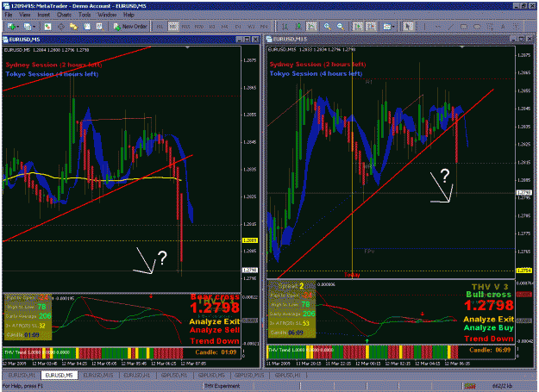Select the Vertical Line drawing tool
Screen dimensions: 539x392
(x=424, y=27)
